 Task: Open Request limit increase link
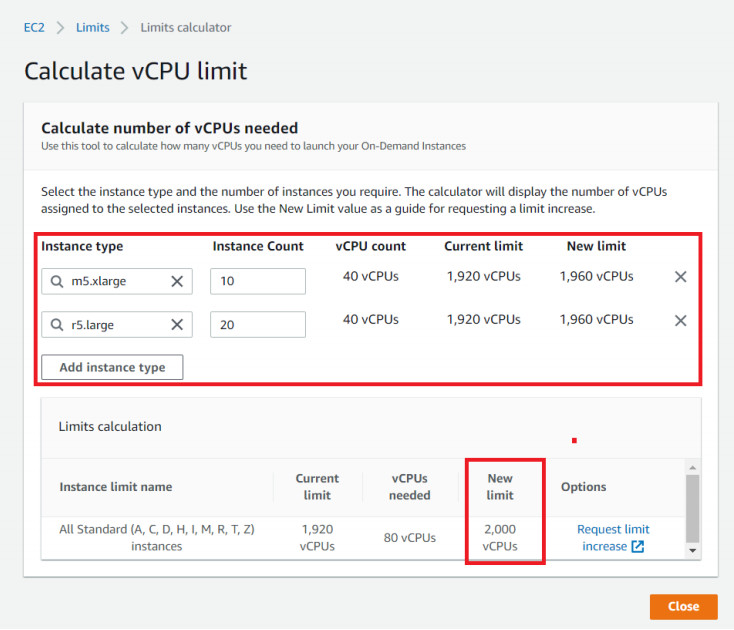pyautogui.click(x=613, y=538)
